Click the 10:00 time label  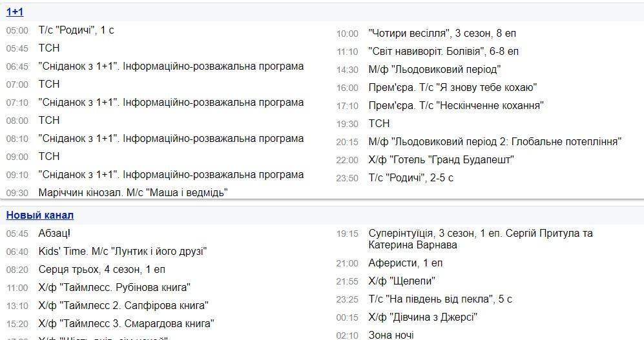tap(348, 34)
